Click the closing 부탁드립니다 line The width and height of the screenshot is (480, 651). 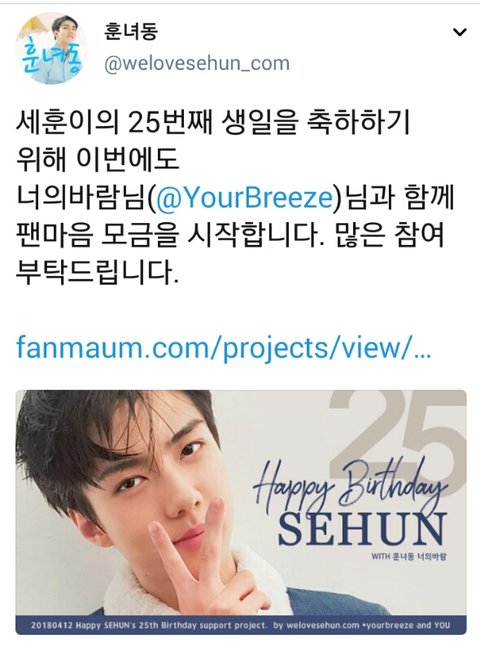[98, 273]
